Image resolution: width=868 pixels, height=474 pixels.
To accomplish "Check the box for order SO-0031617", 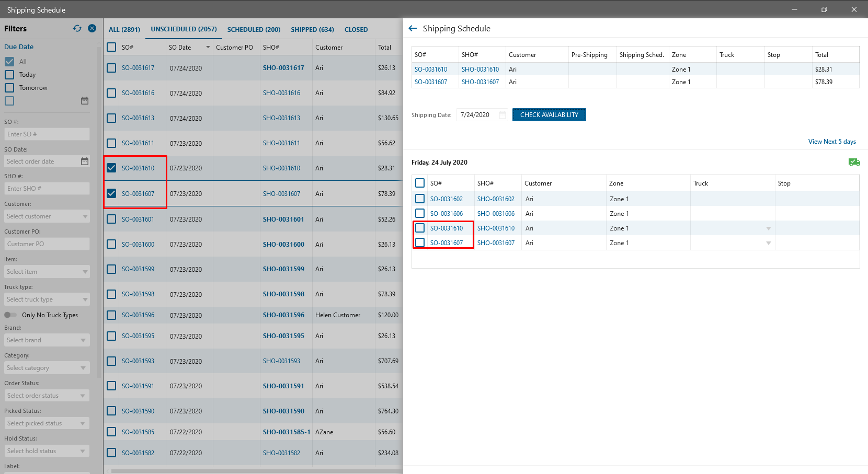I will click(x=111, y=68).
